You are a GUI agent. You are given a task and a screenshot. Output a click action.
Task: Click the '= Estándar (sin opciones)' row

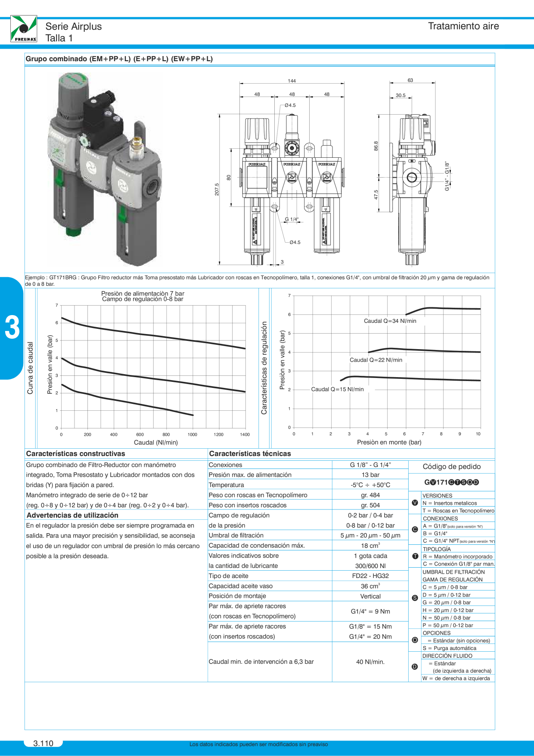pyautogui.click(x=459, y=640)
